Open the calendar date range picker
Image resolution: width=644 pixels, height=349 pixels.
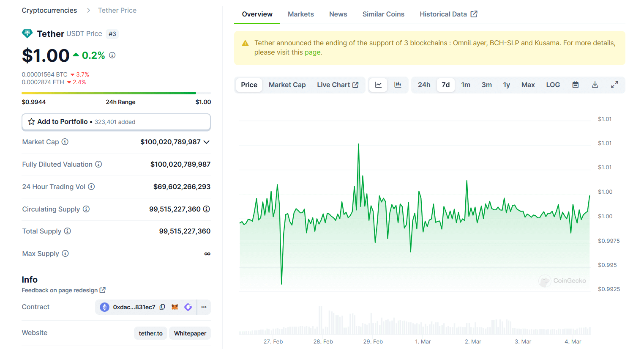[575, 85]
